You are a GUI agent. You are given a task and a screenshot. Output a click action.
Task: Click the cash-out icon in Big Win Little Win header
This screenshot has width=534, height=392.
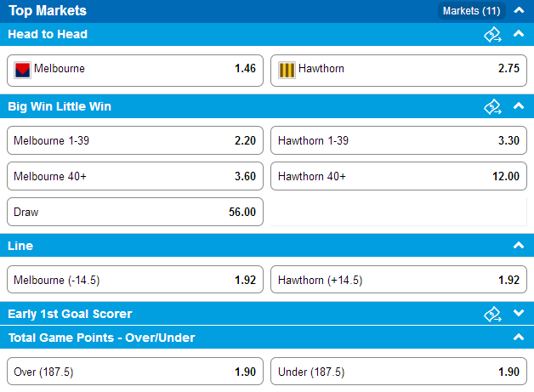pyautogui.click(x=492, y=106)
